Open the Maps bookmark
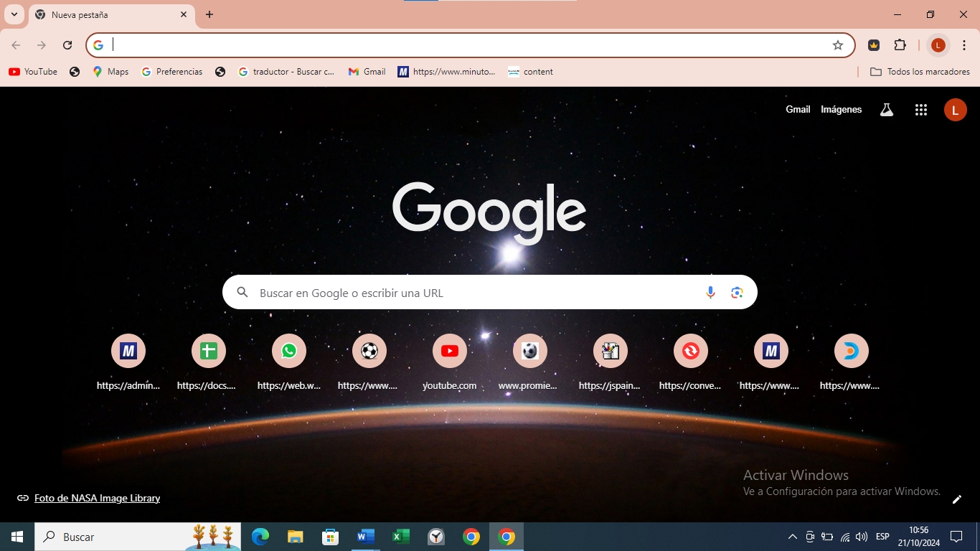980x551 pixels. pyautogui.click(x=110, y=72)
